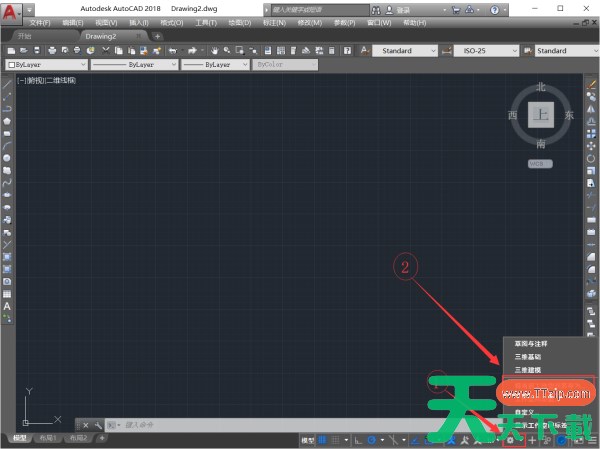The width and height of the screenshot is (600, 449).
Task: Open the lineweight ByLayer dropdown
Action: 215,65
